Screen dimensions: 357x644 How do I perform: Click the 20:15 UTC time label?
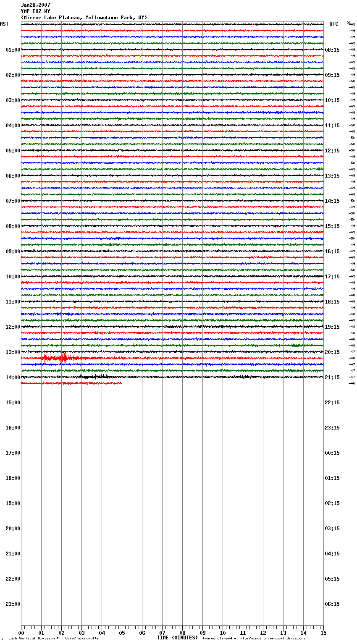(x=332, y=352)
